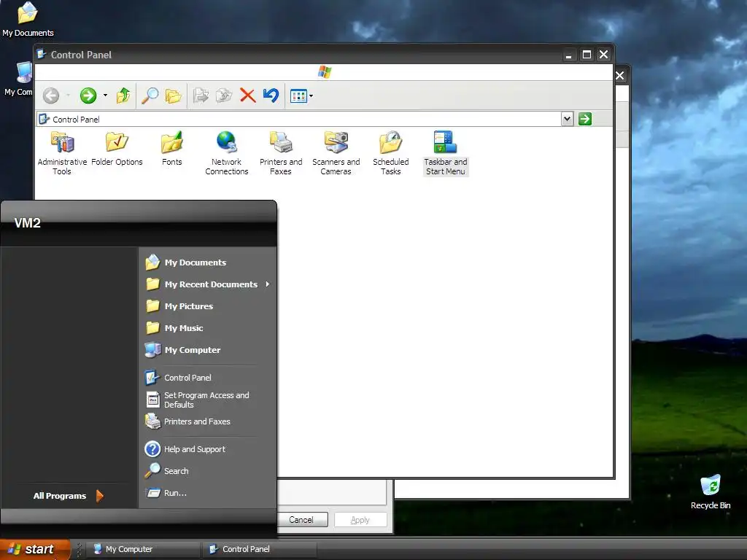This screenshot has width=747, height=560.
Task: Go Up one folder level
Action: click(x=123, y=96)
